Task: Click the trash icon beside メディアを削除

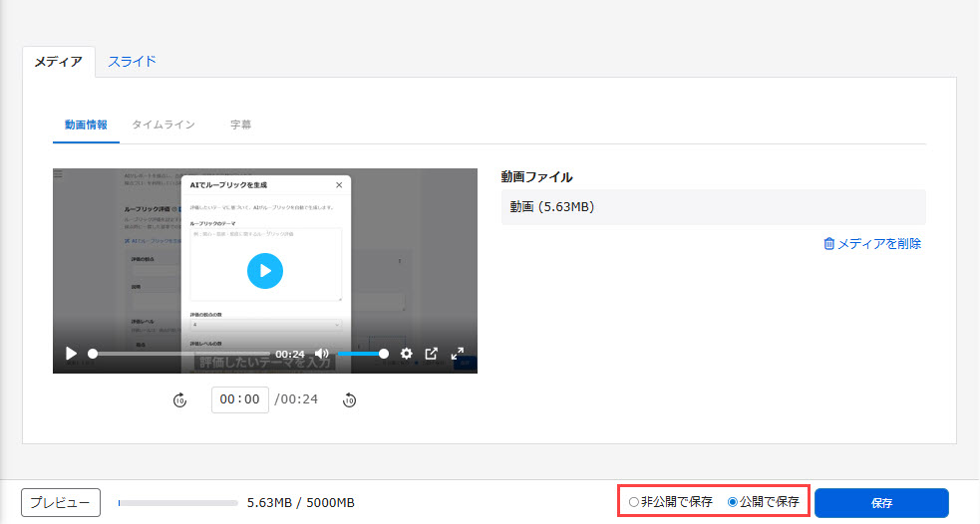Action: [x=828, y=243]
